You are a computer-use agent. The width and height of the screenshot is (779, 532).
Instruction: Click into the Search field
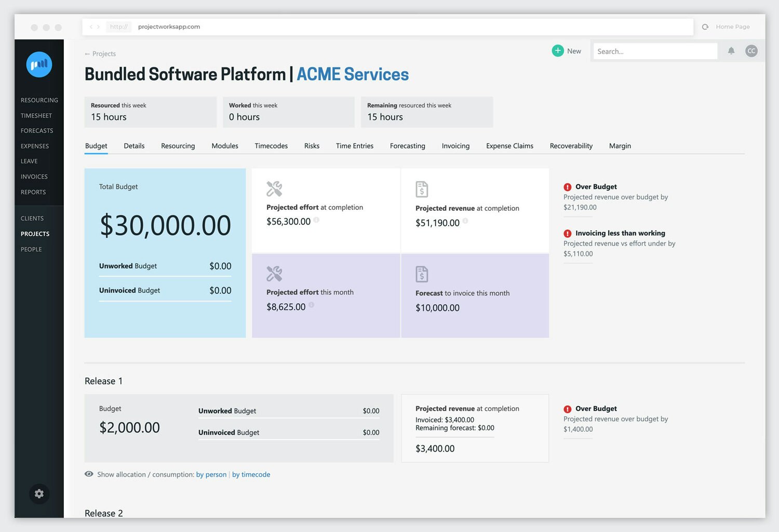[654, 51]
